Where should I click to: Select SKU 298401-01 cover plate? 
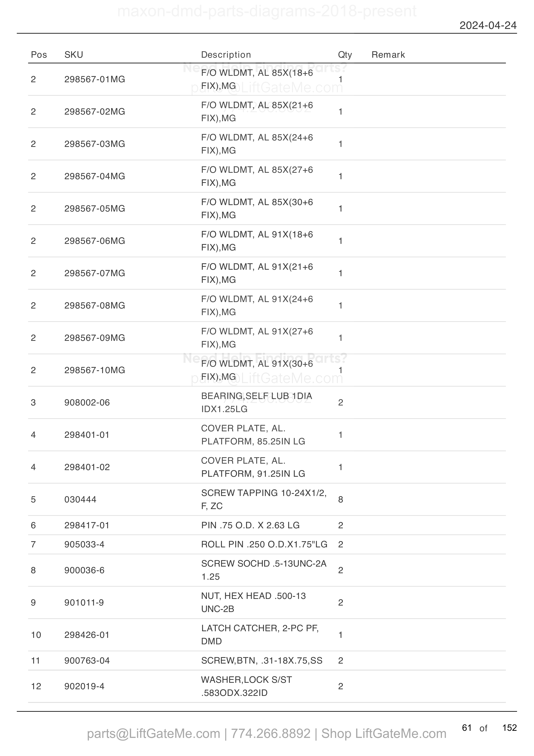pyautogui.click(x=87, y=435)
